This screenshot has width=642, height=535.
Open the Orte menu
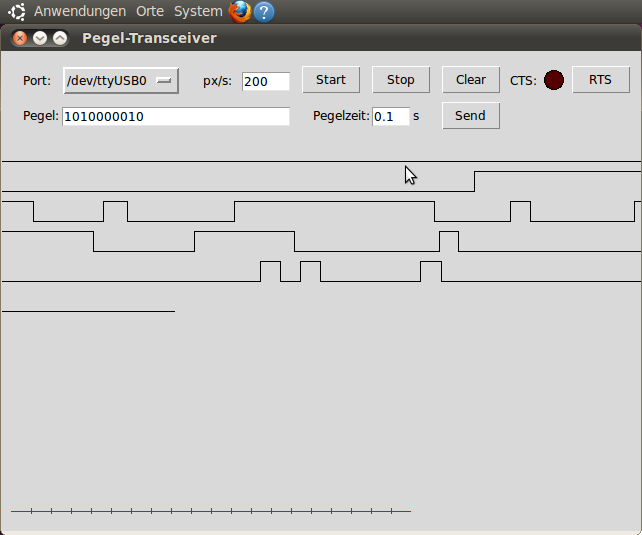click(x=150, y=12)
